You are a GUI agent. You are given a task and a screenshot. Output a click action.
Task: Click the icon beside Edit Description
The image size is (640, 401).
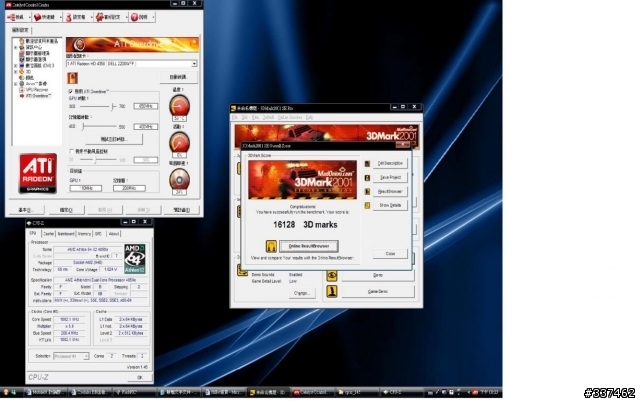click(367, 163)
